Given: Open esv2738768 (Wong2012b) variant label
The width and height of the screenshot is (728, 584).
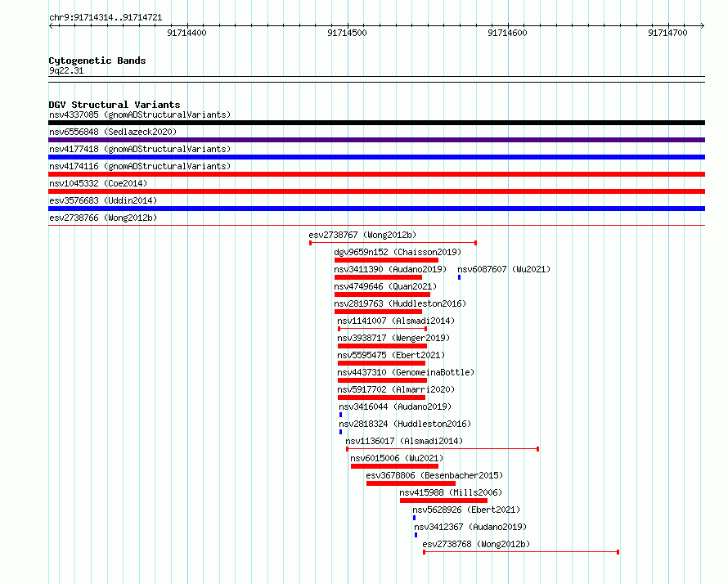Looking at the screenshot, I should (x=476, y=544).
